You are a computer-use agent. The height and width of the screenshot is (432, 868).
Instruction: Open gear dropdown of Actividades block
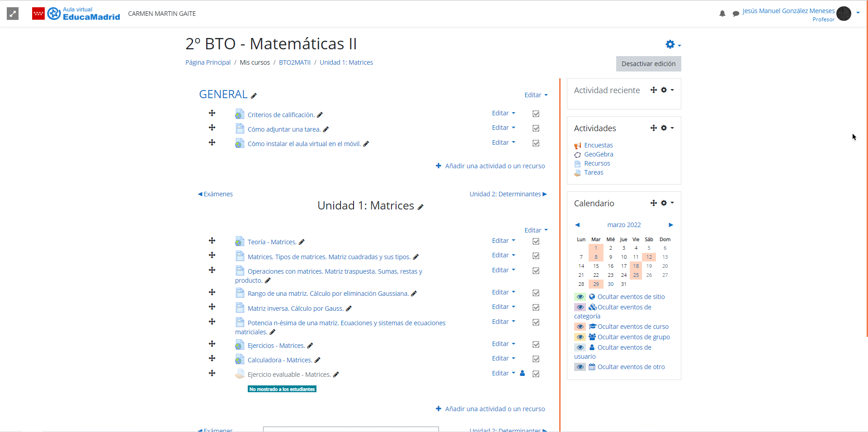tap(667, 128)
